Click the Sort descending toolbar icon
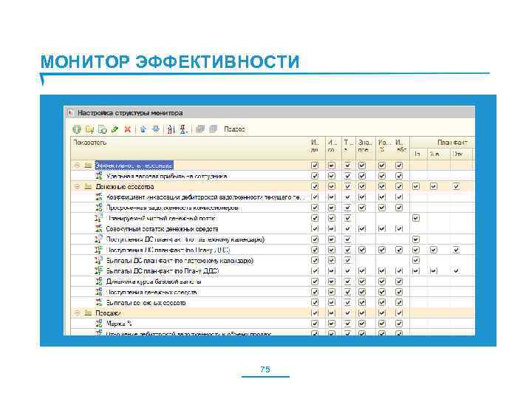Screen dimensions: 532x399 [x=183, y=129]
